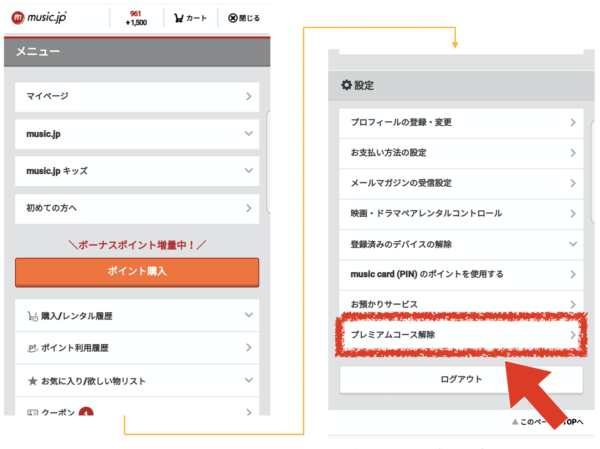Click the red coupon count badge

coord(86,411)
